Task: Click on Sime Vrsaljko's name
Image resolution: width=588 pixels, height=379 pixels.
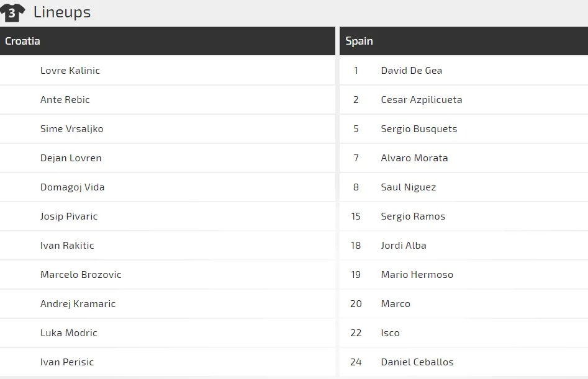Action: pos(72,129)
